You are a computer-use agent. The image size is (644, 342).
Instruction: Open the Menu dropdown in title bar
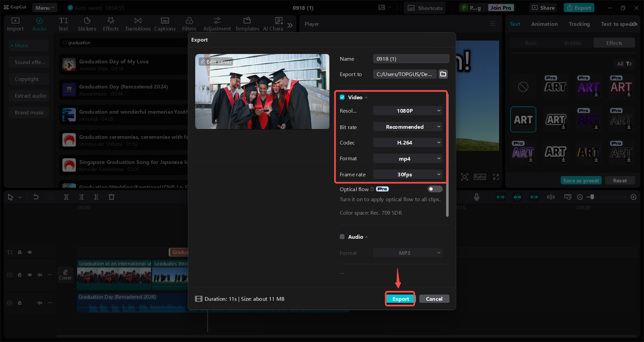(x=45, y=8)
